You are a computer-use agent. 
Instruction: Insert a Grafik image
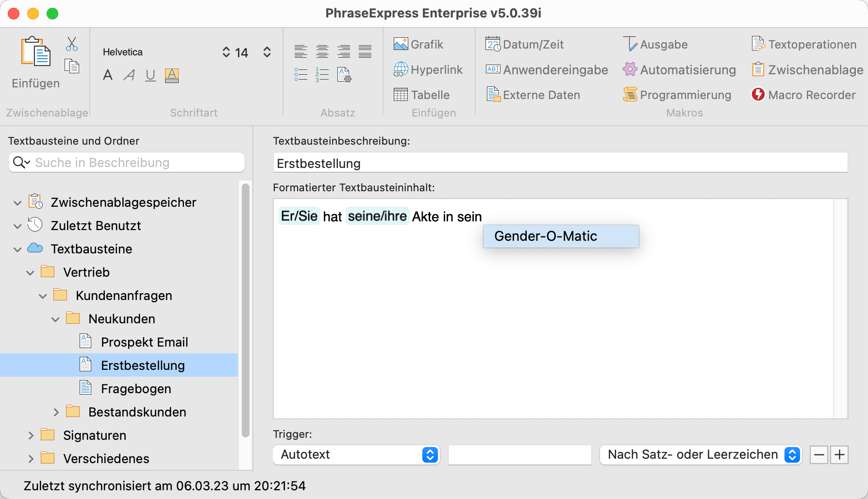[x=418, y=44]
